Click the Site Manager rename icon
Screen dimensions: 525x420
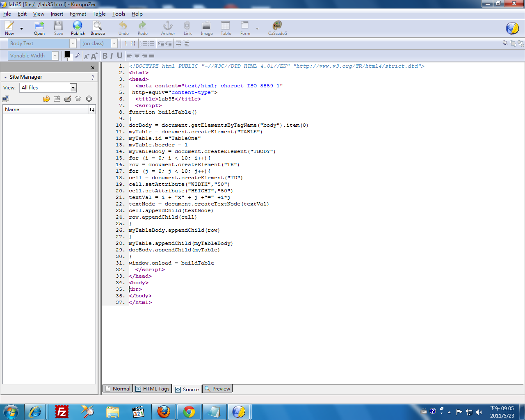(x=68, y=99)
